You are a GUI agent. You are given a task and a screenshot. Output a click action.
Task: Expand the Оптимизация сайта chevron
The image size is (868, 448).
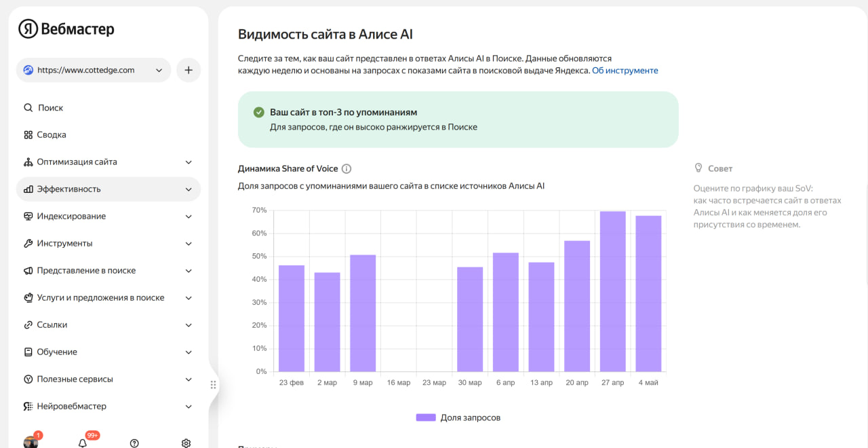[x=189, y=162]
